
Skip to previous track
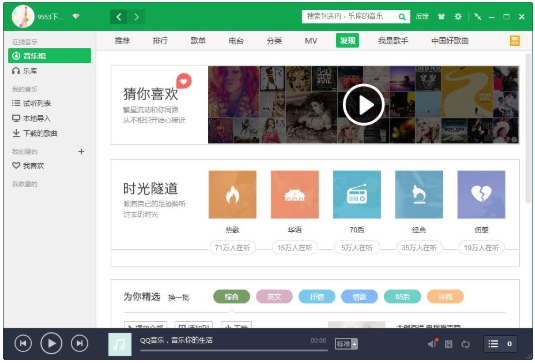tap(23, 343)
